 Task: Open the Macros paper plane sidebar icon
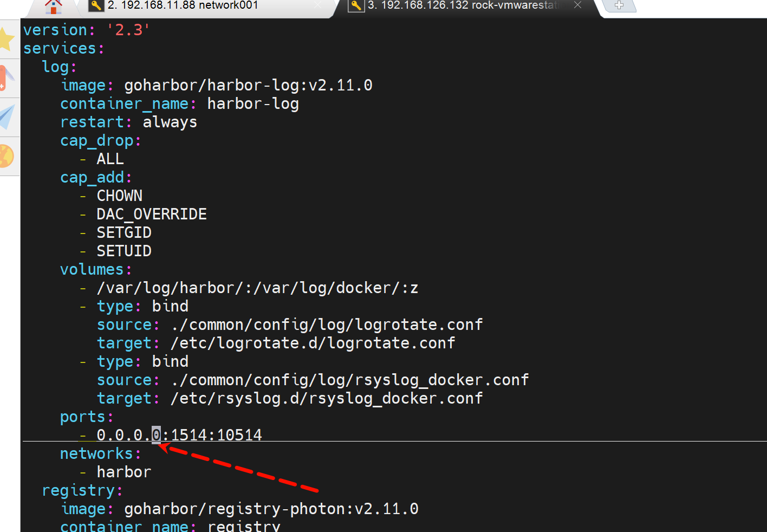point(6,117)
